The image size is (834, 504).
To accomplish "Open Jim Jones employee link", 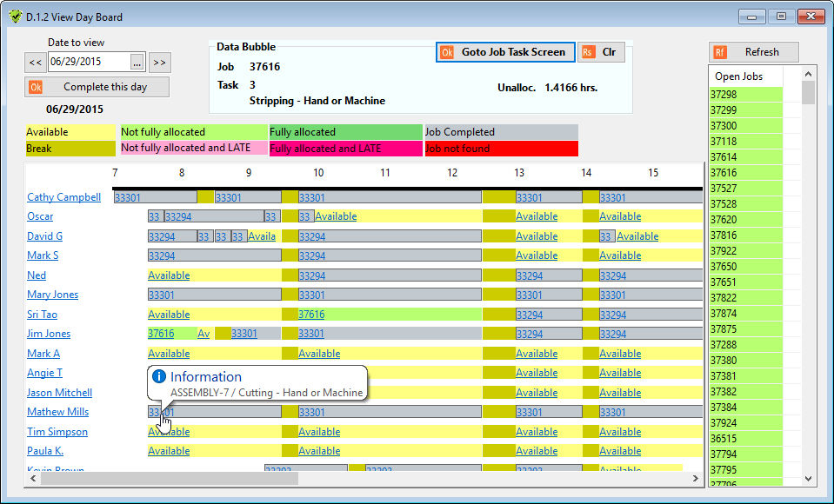I will pos(49,334).
